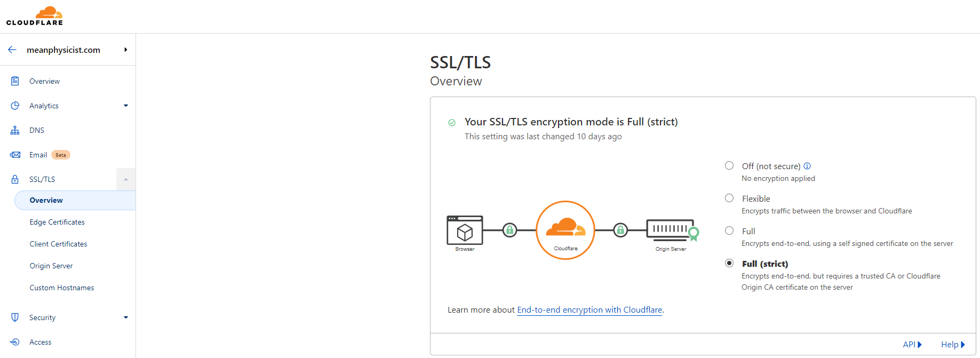Click the DNS network icon
Viewport: 980px width, 358px height.
pyautogui.click(x=15, y=130)
